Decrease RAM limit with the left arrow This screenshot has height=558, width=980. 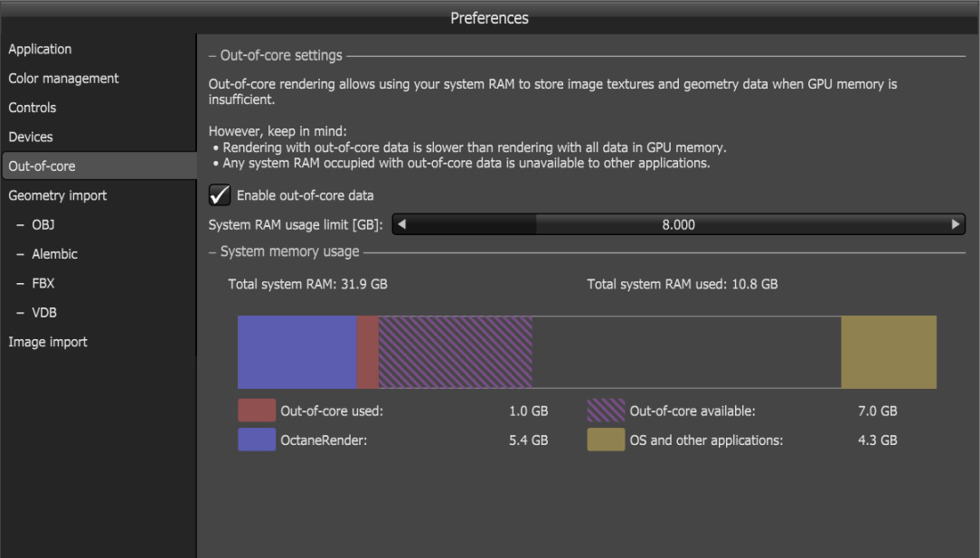pos(401,224)
